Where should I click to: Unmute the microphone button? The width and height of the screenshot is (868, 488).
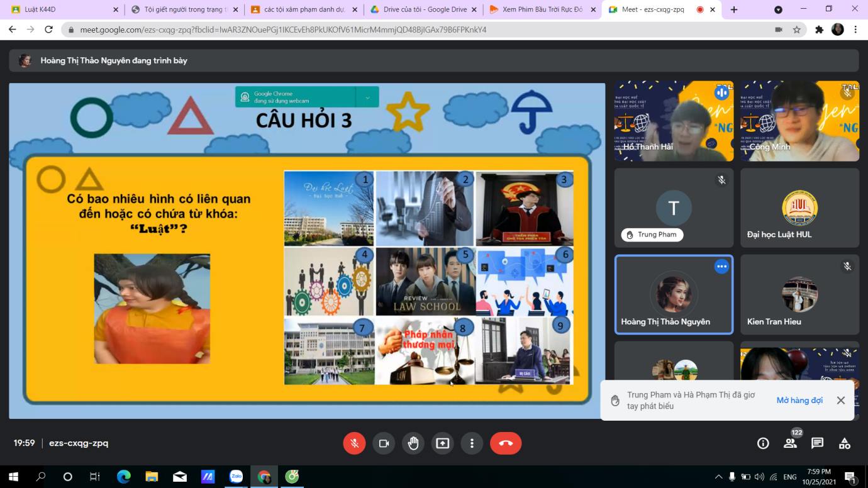point(354,443)
